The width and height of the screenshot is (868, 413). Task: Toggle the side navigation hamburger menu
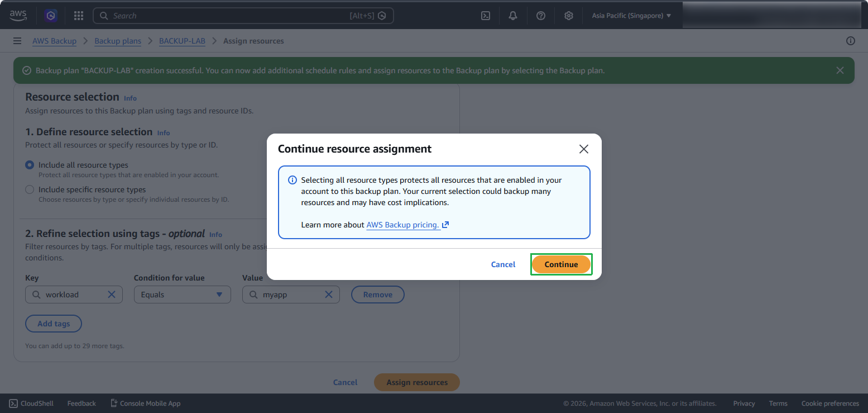[17, 41]
